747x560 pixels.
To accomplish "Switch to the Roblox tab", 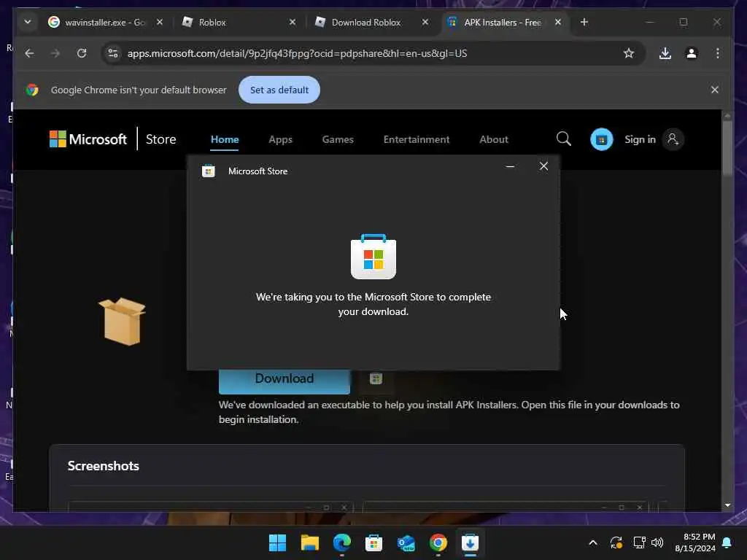I will click(239, 23).
